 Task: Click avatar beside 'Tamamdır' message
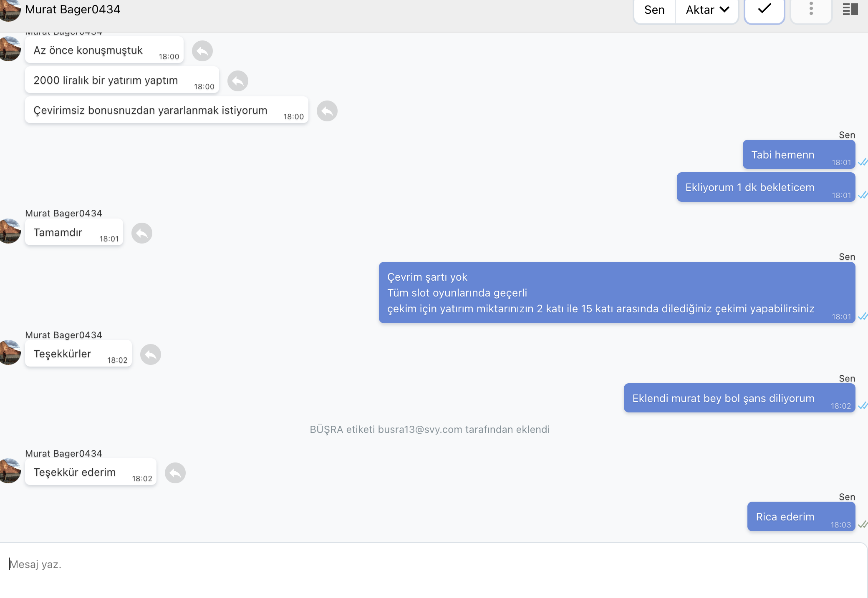tap(9, 231)
